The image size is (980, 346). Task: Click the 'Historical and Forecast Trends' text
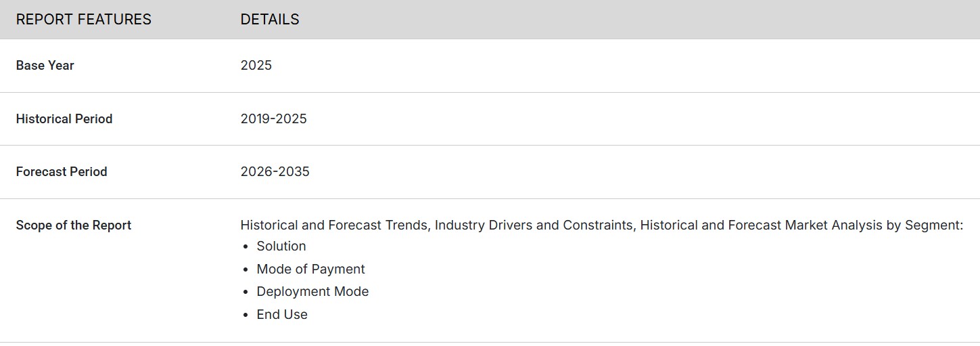pyautogui.click(x=334, y=225)
